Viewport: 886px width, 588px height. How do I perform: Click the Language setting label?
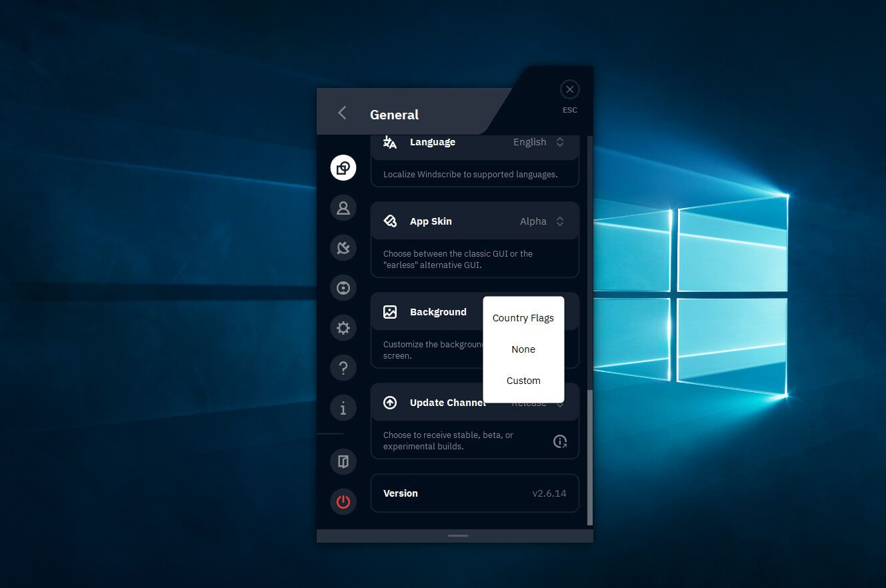point(433,142)
